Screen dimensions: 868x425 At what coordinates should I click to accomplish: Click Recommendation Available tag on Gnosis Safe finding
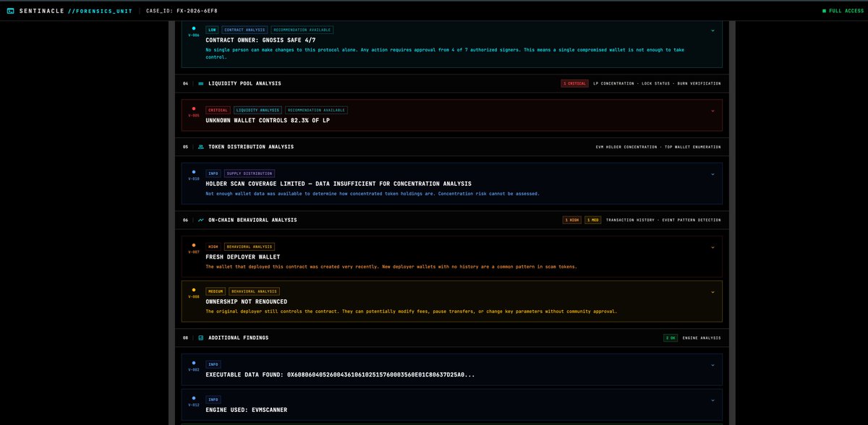(302, 30)
